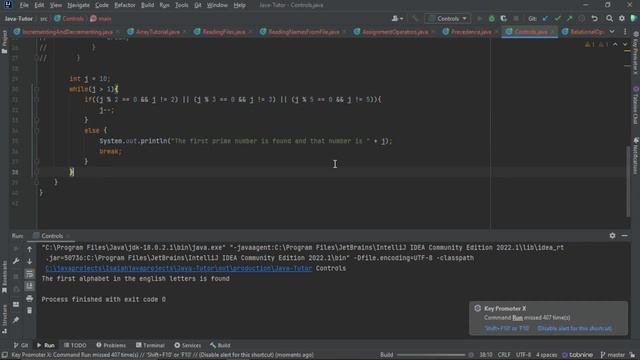Open the user account dropdown in toolbar

(x=397, y=19)
